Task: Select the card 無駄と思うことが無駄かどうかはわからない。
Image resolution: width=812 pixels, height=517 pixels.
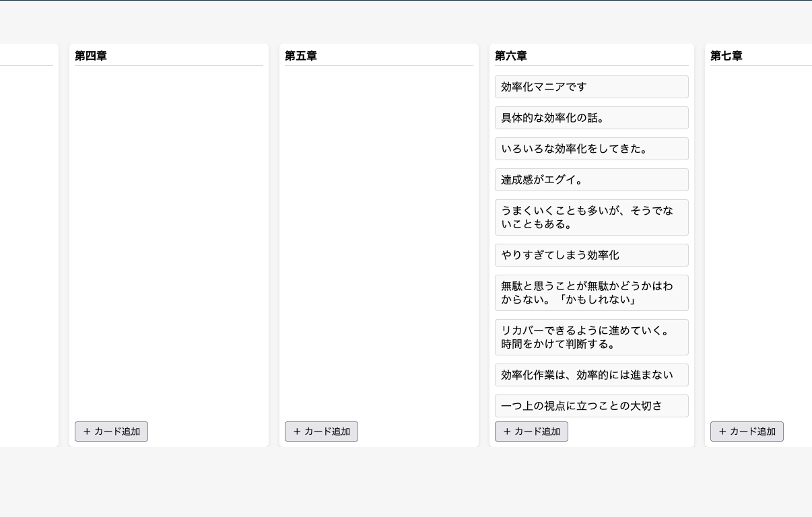Action: (x=592, y=293)
